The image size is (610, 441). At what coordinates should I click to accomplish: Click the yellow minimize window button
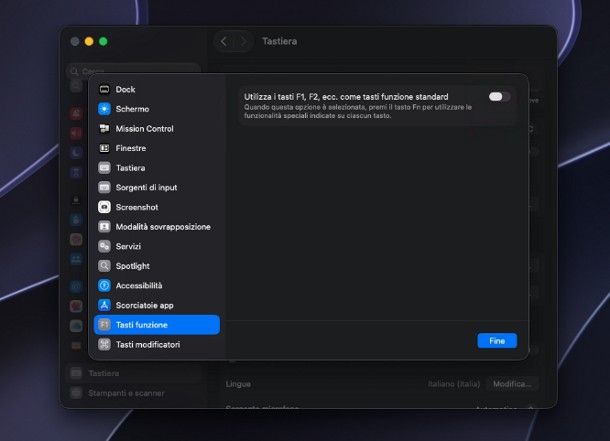click(x=89, y=41)
